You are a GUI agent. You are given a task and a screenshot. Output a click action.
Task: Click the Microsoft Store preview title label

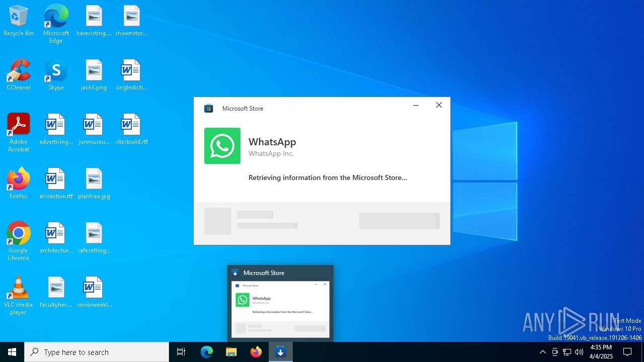(x=264, y=273)
